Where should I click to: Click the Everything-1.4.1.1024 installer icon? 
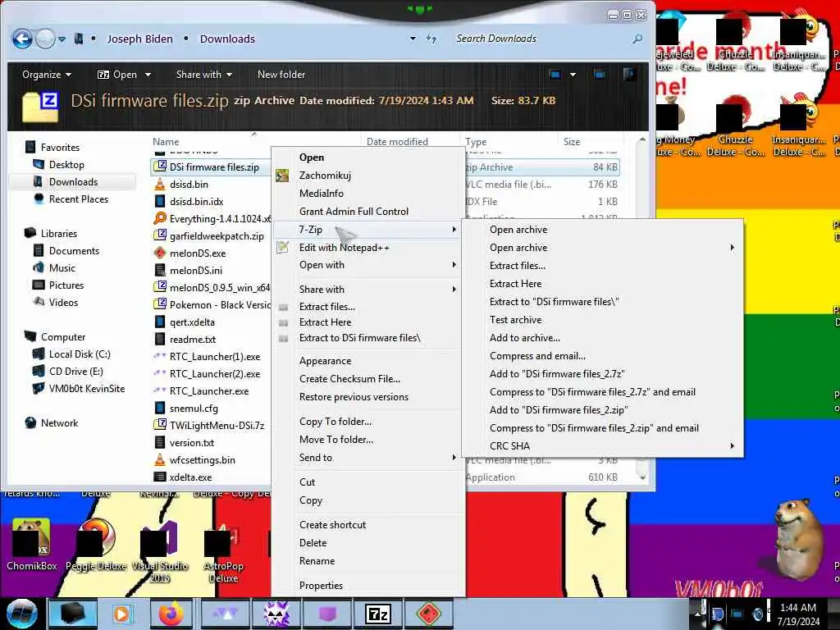(160, 218)
